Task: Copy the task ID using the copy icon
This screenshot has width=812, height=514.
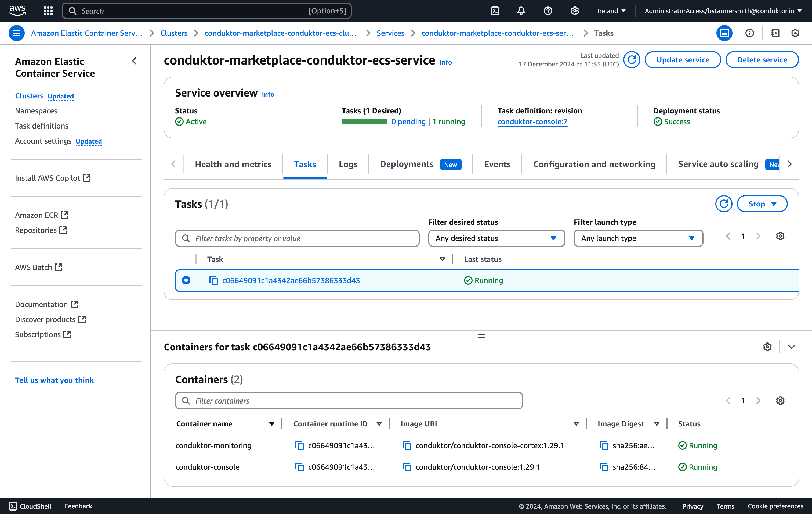Action: click(213, 280)
